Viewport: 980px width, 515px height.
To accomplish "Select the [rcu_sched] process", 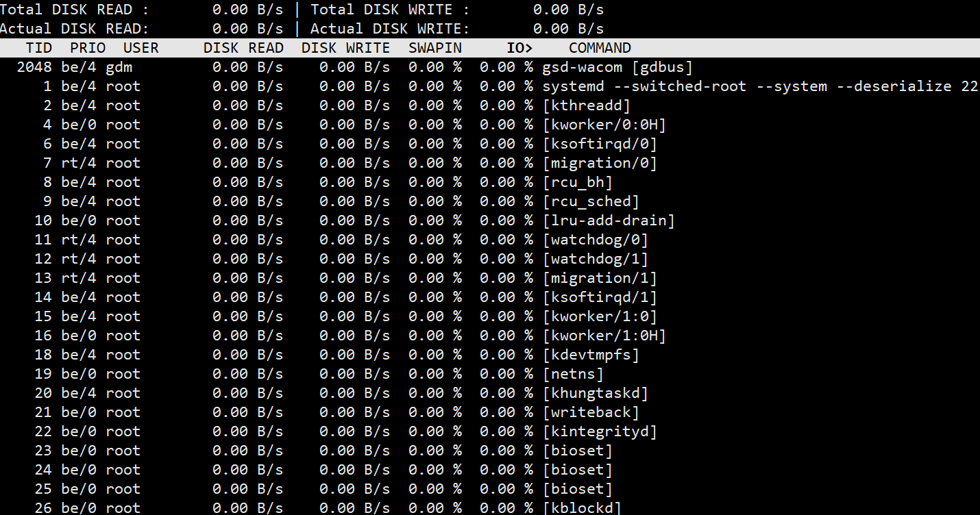I will (591, 201).
